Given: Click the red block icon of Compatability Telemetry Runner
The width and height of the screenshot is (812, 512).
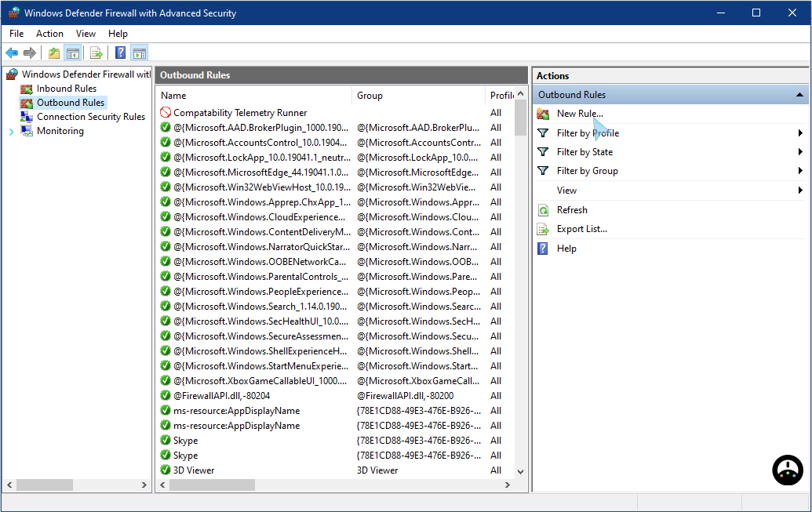Looking at the screenshot, I should tap(166, 112).
